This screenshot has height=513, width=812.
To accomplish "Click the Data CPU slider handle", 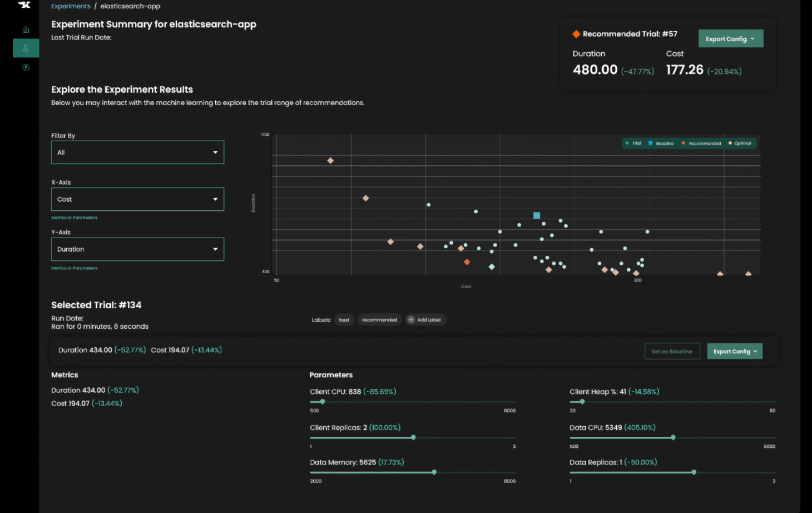I will click(673, 438).
